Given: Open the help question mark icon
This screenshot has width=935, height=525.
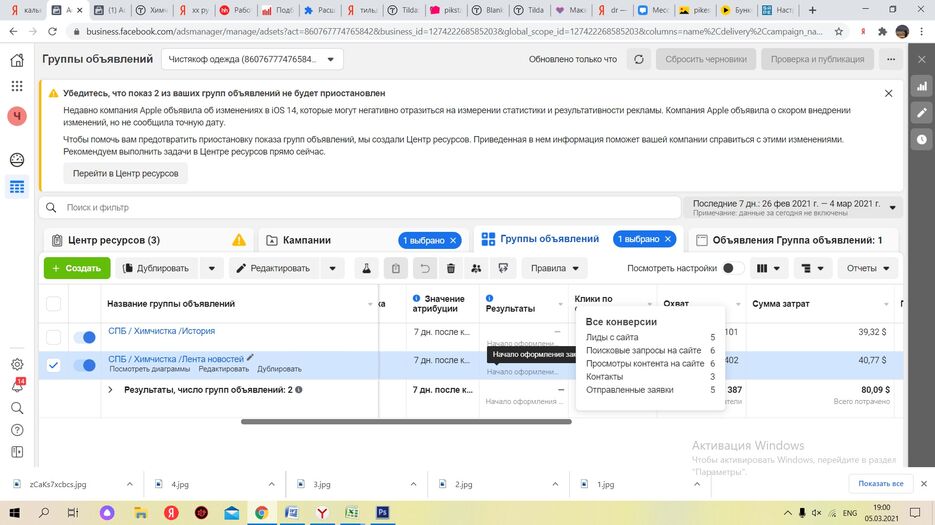Looking at the screenshot, I should coord(17,430).
